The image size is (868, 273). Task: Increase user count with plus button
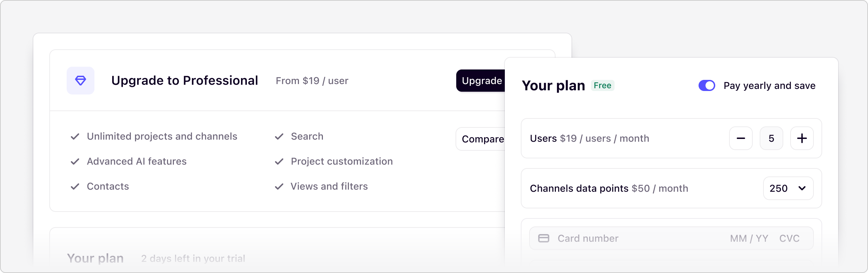click(x=802, y=138)
